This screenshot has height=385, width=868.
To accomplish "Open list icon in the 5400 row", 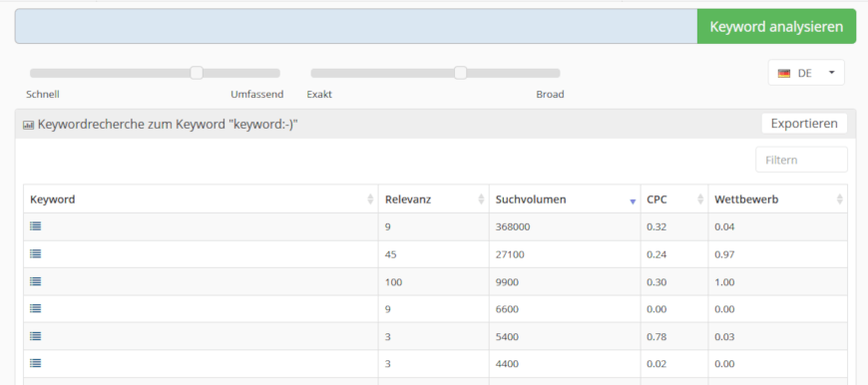I will (36, 336).
